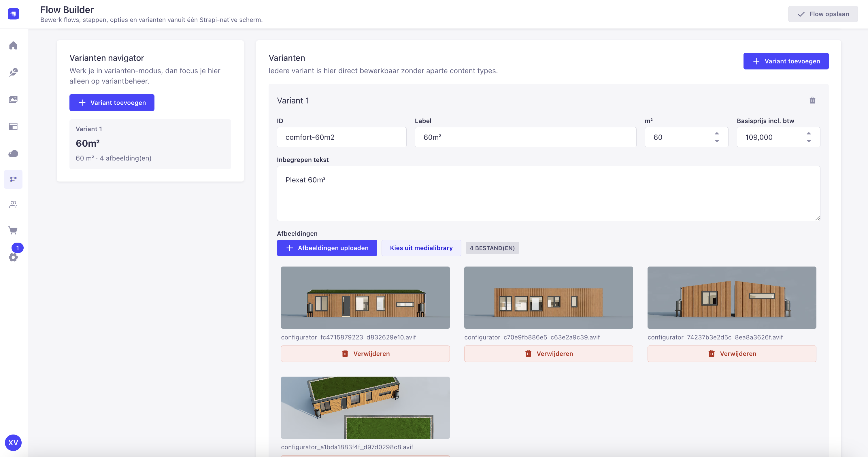The height and width of the screenshot is (457, 868).
Task: Click the Afbeeldingen label
Action: point(297,233)
